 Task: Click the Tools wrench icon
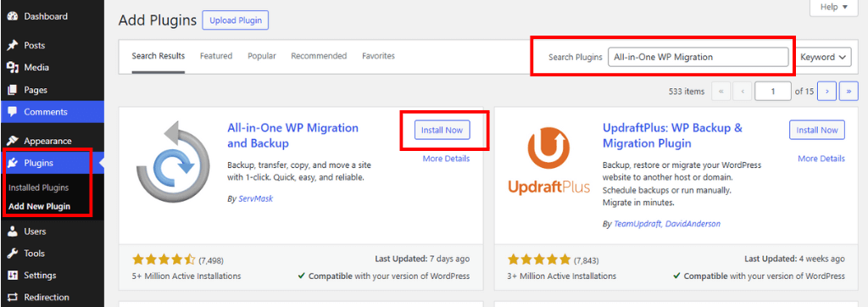pos(12,254)
